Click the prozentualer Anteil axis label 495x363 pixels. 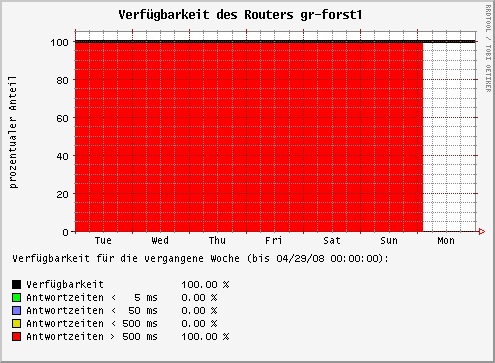click(x=13, y=132)
